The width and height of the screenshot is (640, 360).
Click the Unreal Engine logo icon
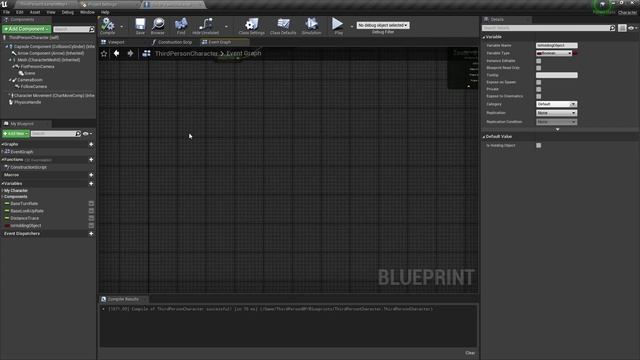coord(4,4)
